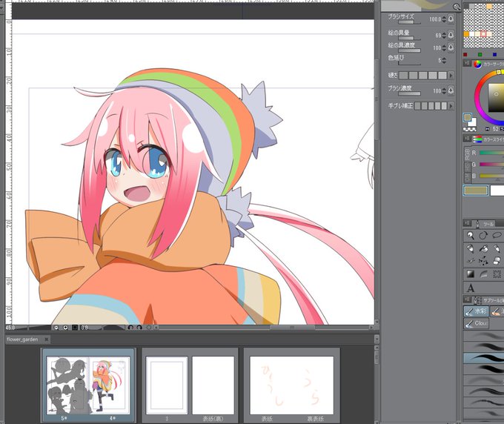Click the reset rotation button below the canvas
The width and height of the screenshot is (504, 424).
point(149,328)
